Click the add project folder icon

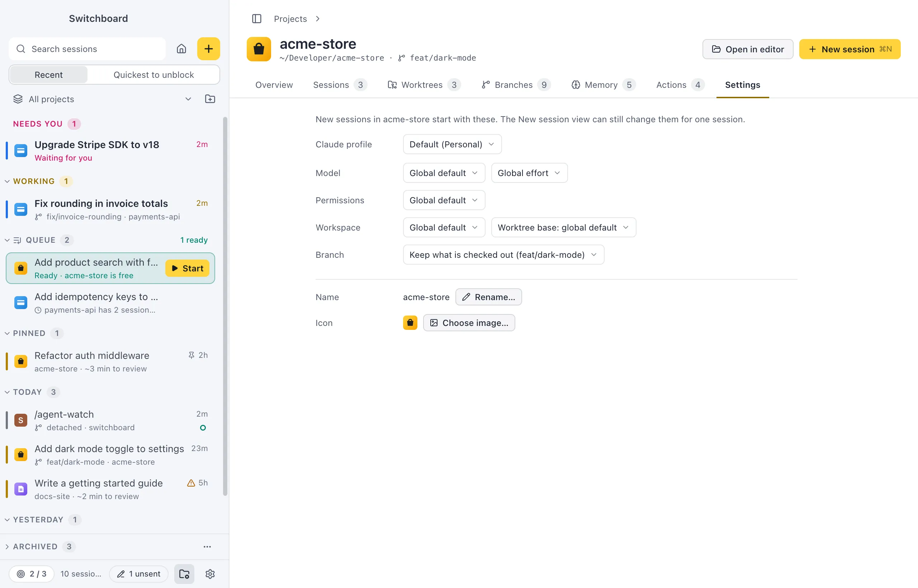click(x=210, y=99)
